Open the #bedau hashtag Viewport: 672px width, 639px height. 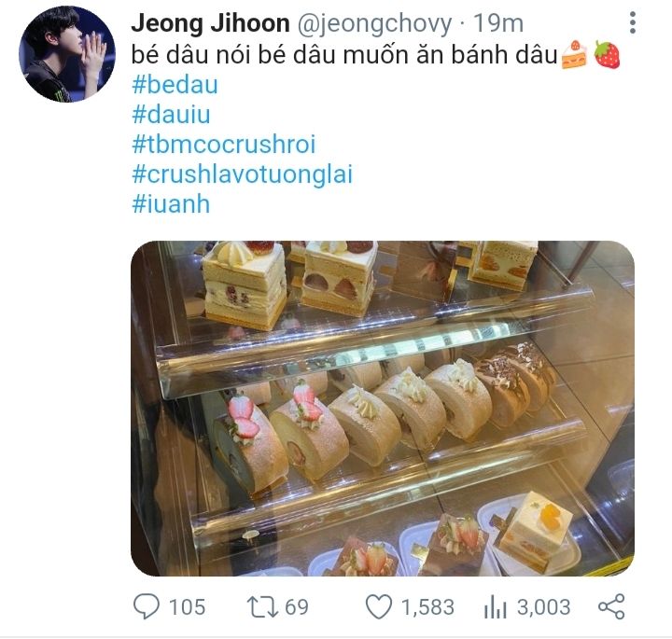coord(175,84)
